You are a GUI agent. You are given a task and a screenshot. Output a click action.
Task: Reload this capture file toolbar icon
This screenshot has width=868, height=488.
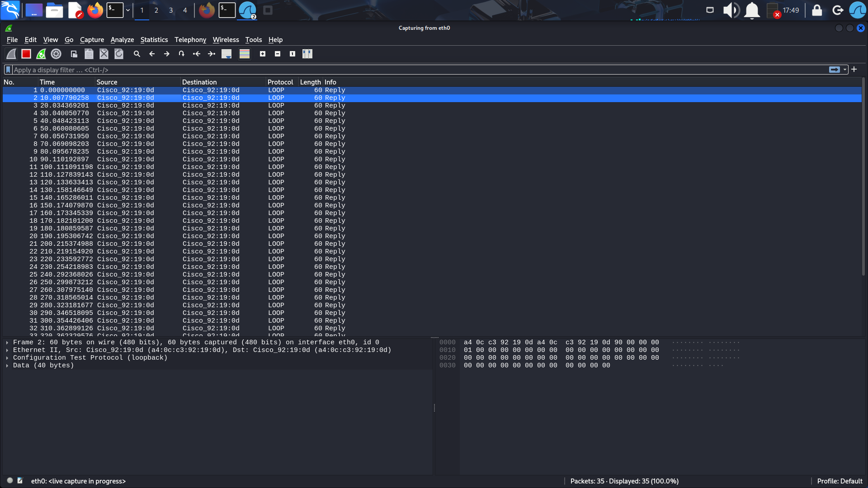tap(119, 54)
